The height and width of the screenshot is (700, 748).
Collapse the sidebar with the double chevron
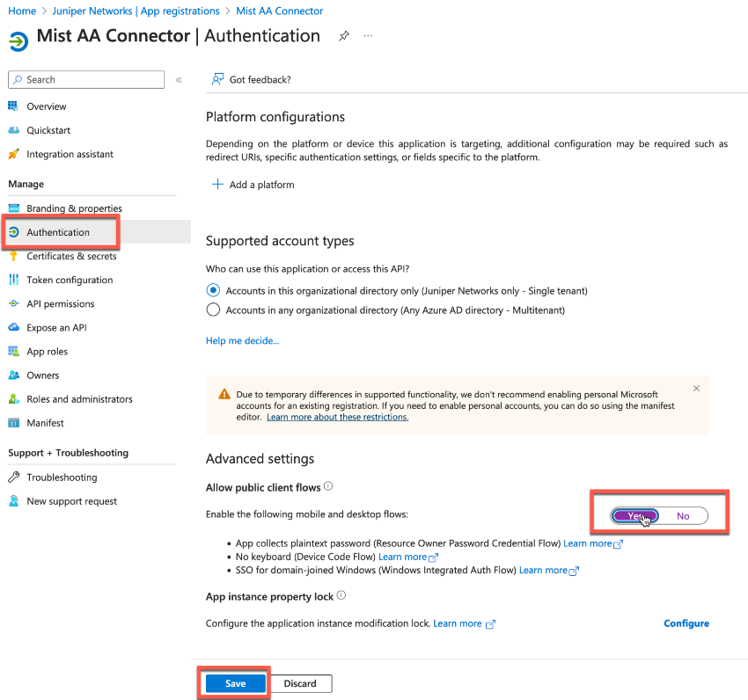(x=179, y=80)
